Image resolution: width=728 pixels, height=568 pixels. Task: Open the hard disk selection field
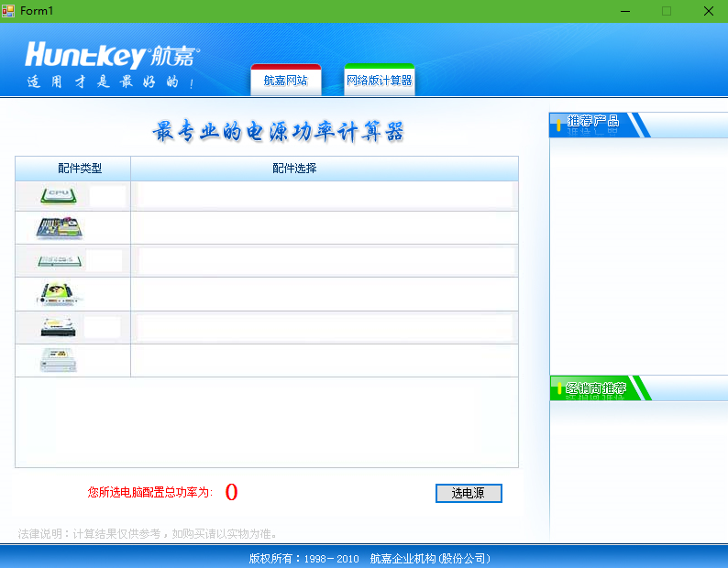325,327
